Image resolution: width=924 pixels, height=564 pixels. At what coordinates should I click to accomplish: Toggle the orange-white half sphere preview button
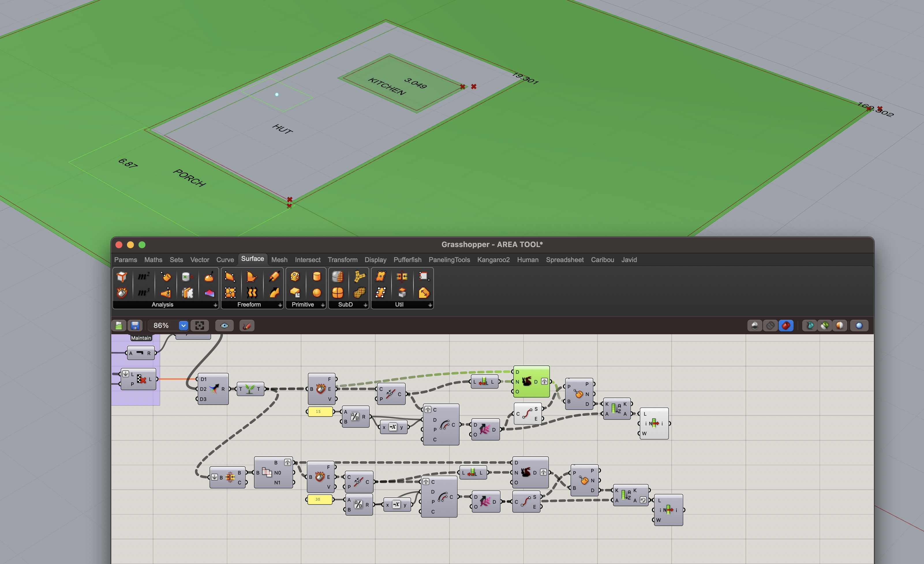840,326
